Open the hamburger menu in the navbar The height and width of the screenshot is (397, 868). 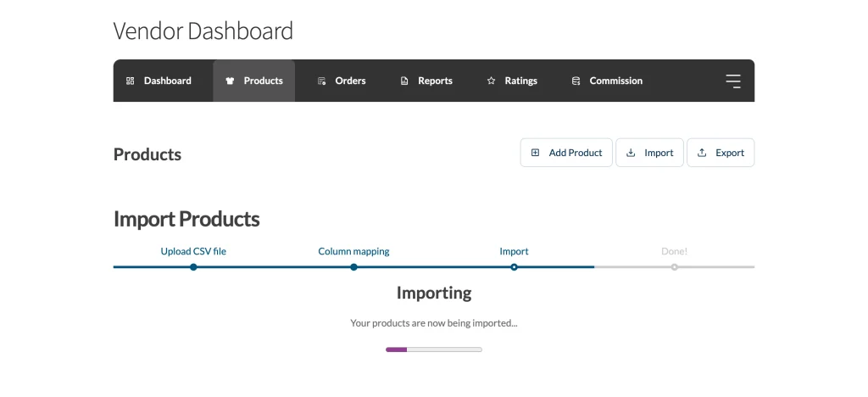(x=733, y=81)
